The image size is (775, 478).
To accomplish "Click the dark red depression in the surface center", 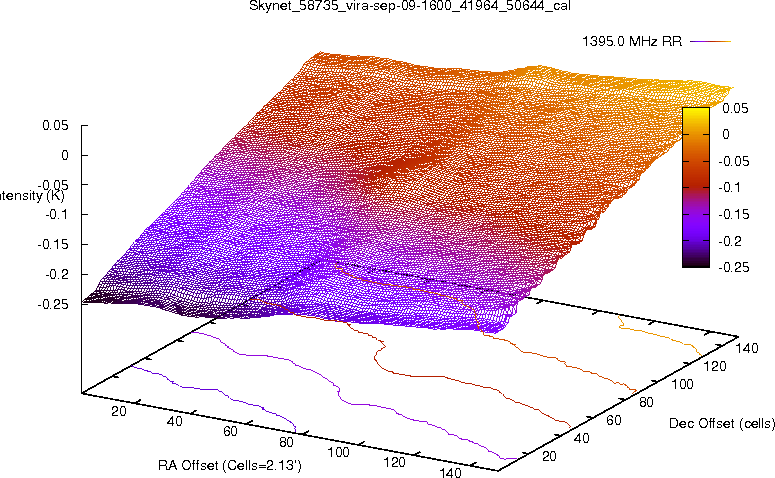I will [403, 166].
